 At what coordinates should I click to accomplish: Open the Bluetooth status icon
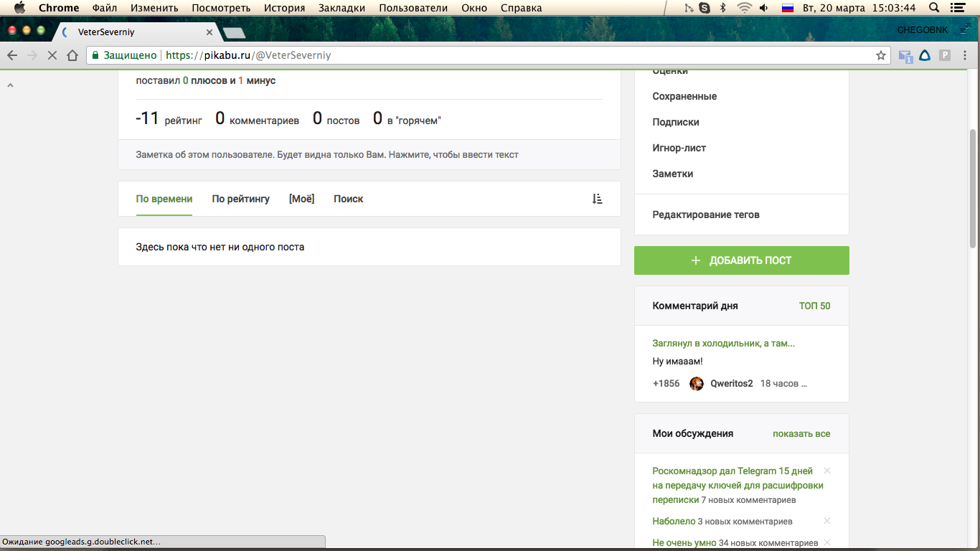click(x=723, y=8)
